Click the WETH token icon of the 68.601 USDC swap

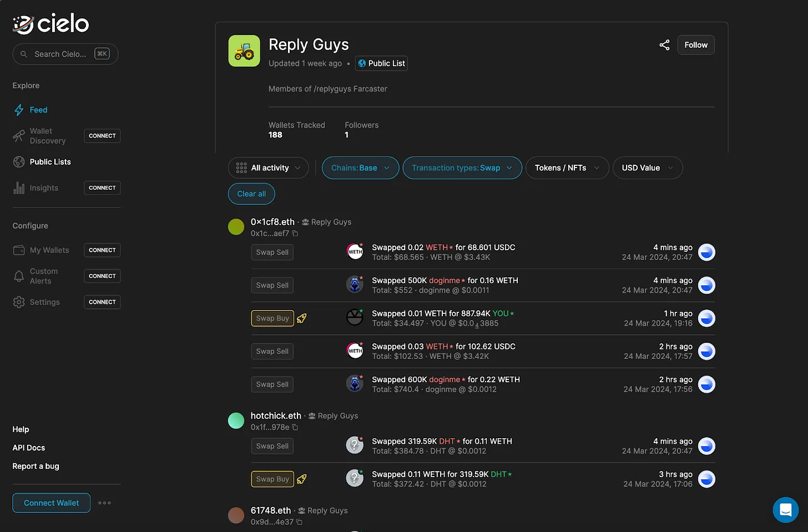355,252
